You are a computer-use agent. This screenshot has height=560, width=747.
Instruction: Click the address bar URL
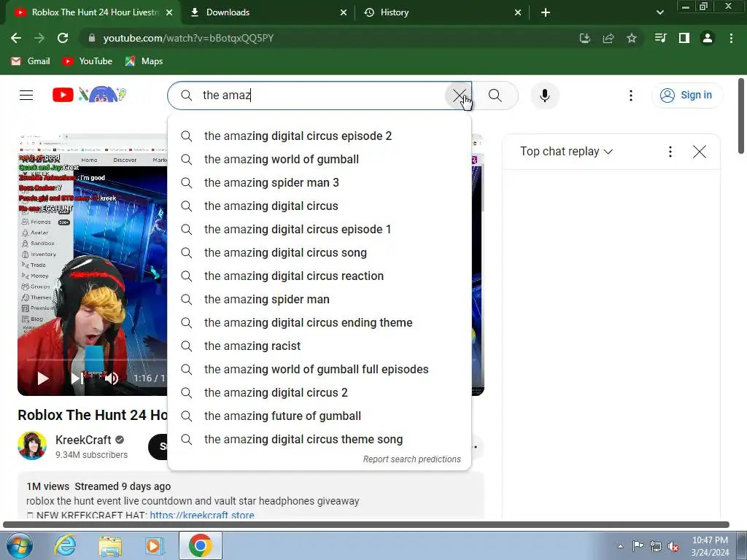point(188,38)
